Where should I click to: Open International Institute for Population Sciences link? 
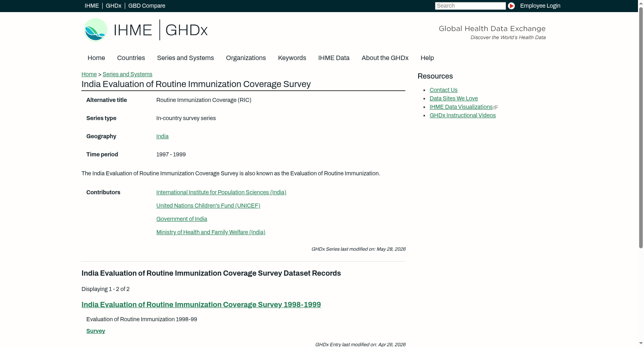coord(221,192)
